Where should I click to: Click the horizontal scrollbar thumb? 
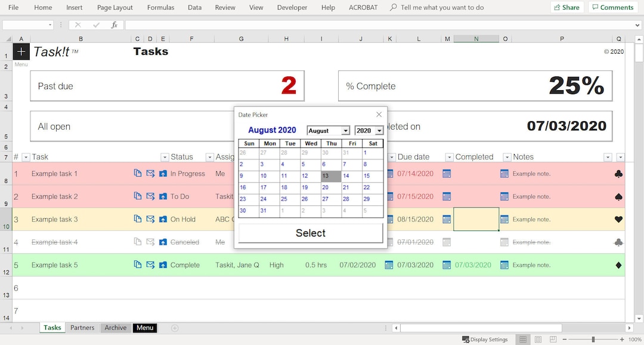click(x=481, y=328)
